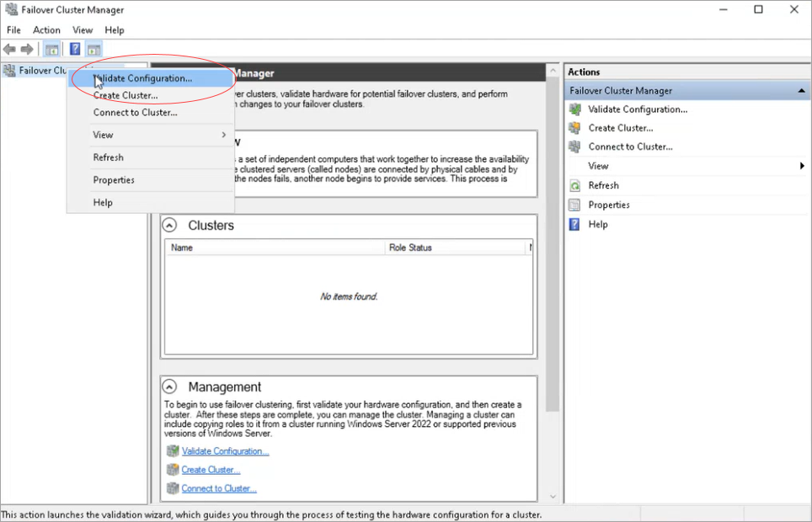Image resolution: width=812 pixels, height=522 pixels.
Task: Open the Help menu in menu bar
Action: click(115, 30)
